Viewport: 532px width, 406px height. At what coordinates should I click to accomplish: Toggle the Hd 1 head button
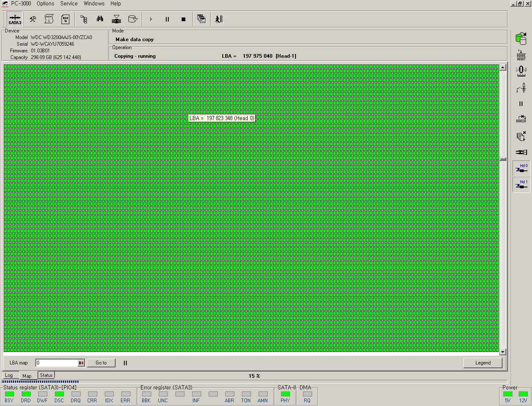point(521,185)
